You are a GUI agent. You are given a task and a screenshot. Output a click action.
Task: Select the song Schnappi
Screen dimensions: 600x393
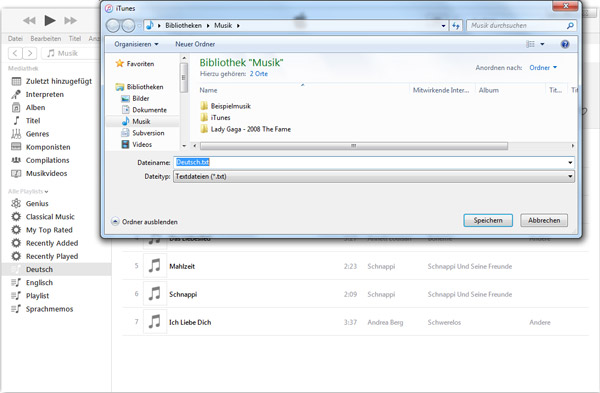pos(183,294)
